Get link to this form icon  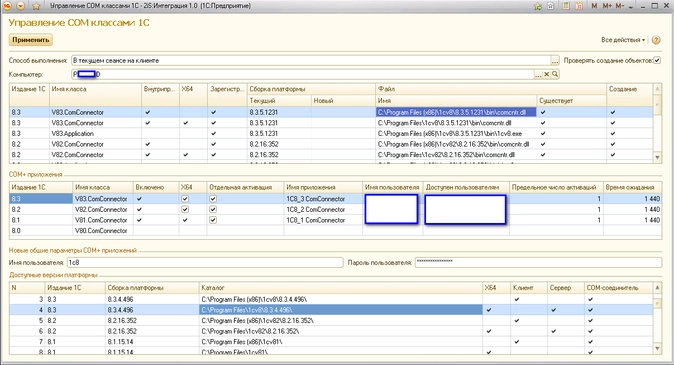(551, 6)
